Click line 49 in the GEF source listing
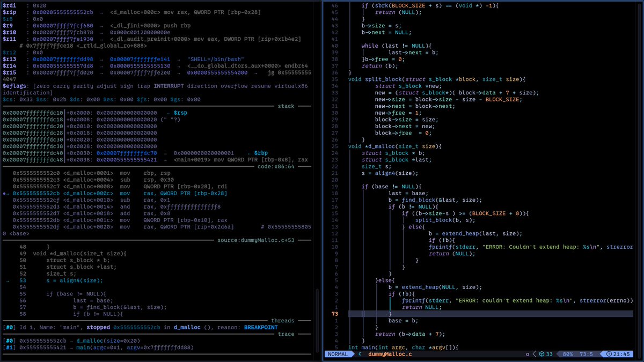 pyautogui.click(x=73, y=254)
